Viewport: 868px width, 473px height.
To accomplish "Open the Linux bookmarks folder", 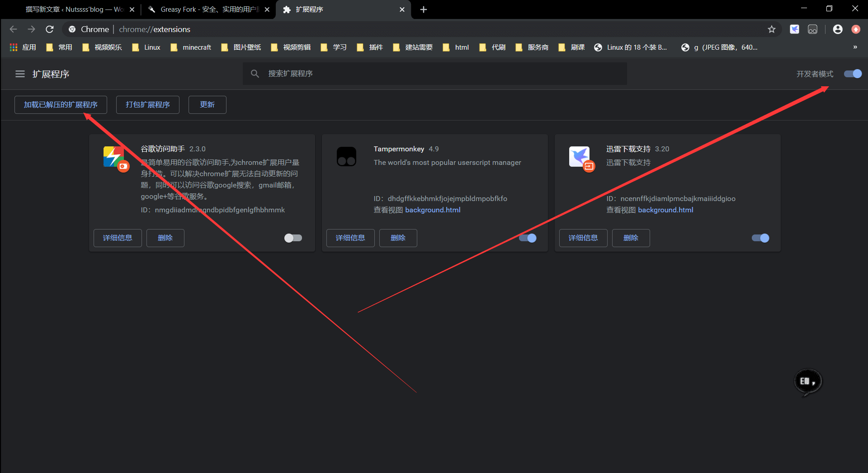I will pyautogui.click(x=146, y=47).
